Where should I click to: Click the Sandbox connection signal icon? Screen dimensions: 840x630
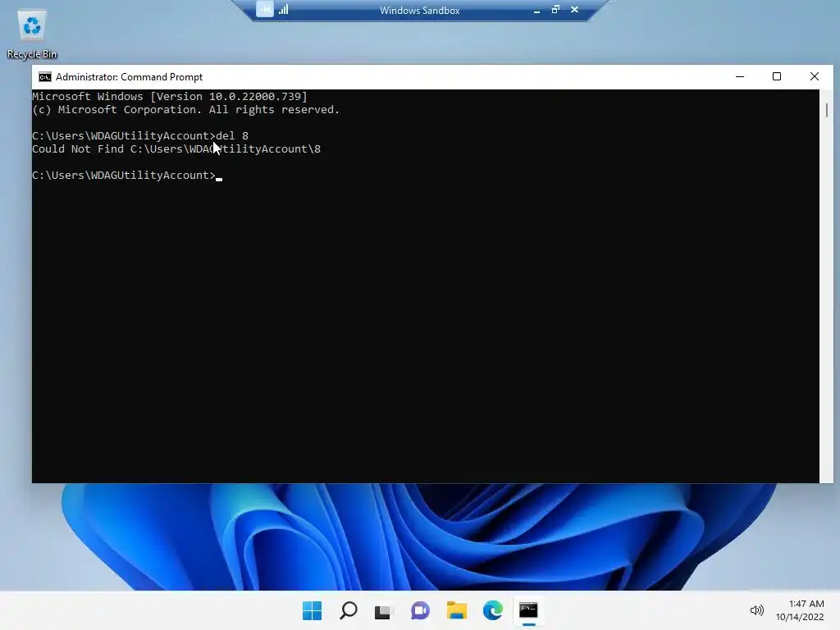click(x=283, y=9)
